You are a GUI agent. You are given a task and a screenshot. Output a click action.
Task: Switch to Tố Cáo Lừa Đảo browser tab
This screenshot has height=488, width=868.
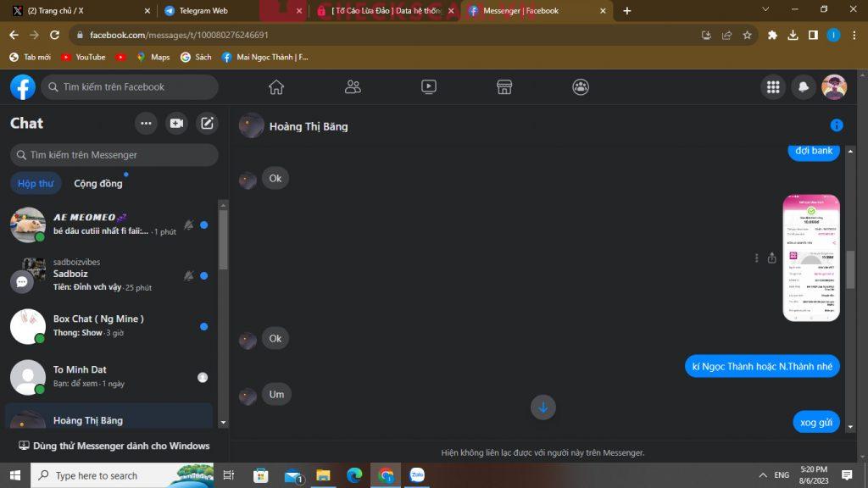coord(384,10)
